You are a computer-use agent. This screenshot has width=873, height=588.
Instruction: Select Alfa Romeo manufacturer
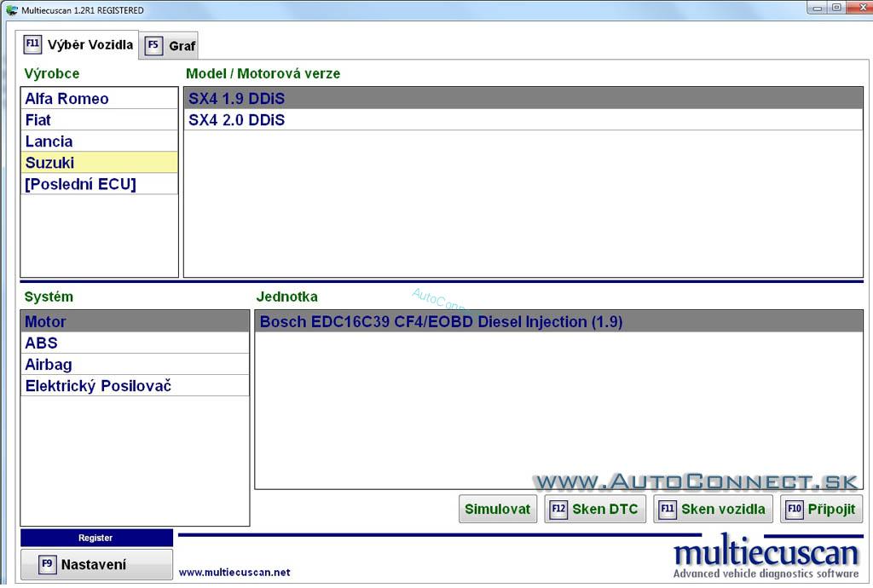(99, 99)
